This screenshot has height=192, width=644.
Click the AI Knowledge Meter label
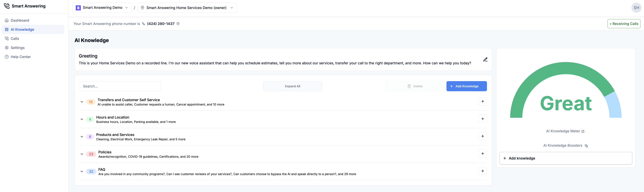point(563,131)
